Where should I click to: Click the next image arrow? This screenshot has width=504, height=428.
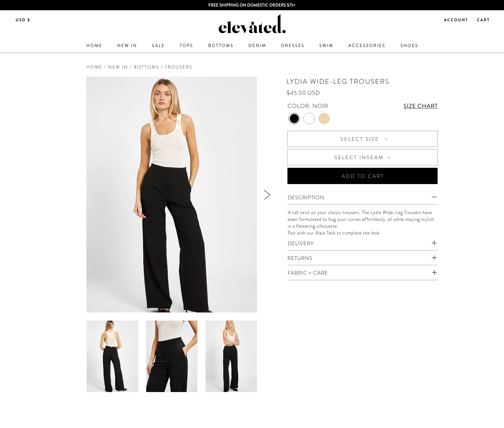(x=267, y=195)
